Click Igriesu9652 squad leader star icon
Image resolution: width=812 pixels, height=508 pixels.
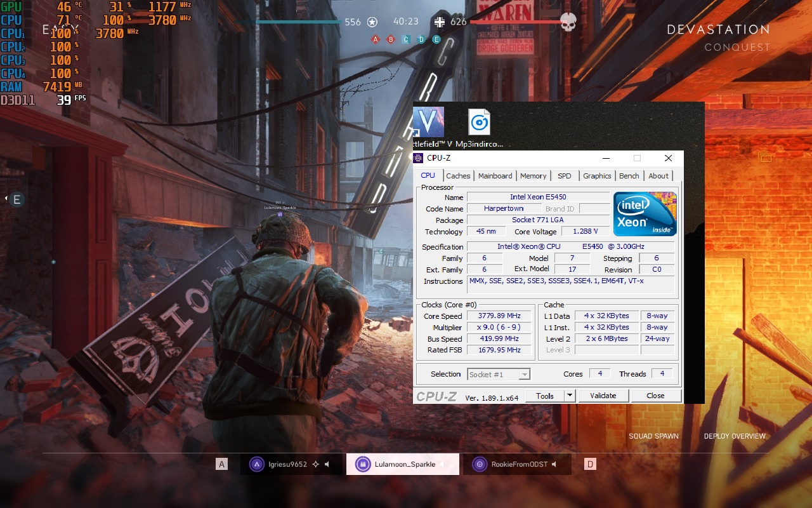pyautogui.click(x=315, y=464)
